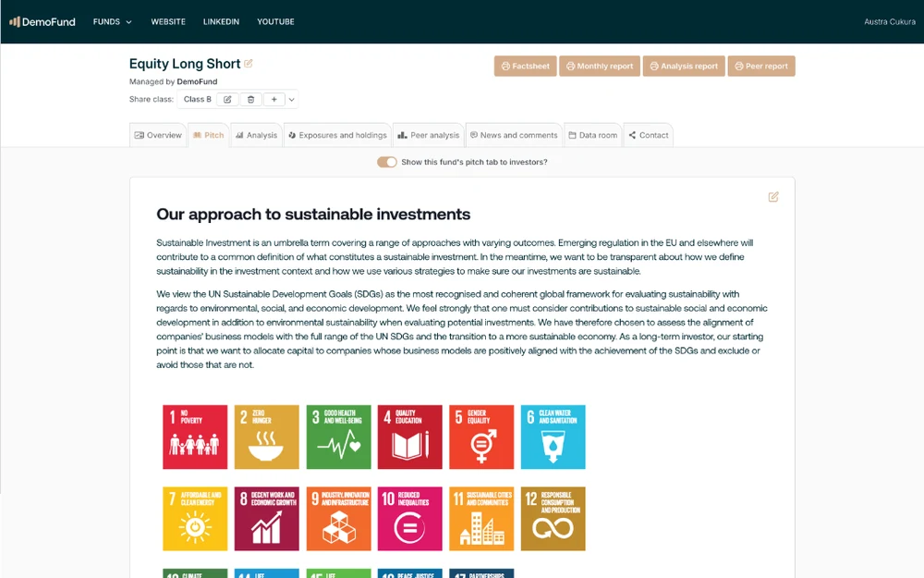The width and height of the screenshot is (924, 578).
Task: Add a new share class
Action: point(274,99)
